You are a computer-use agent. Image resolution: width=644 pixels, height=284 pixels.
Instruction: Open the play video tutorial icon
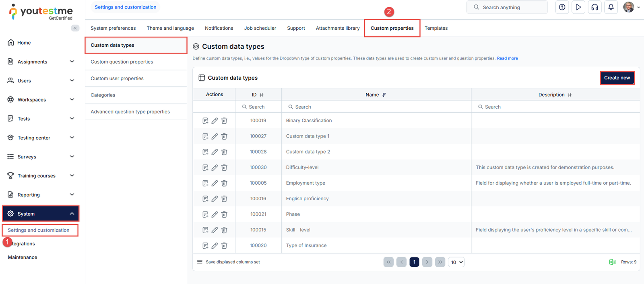click(x=578, y=7)
